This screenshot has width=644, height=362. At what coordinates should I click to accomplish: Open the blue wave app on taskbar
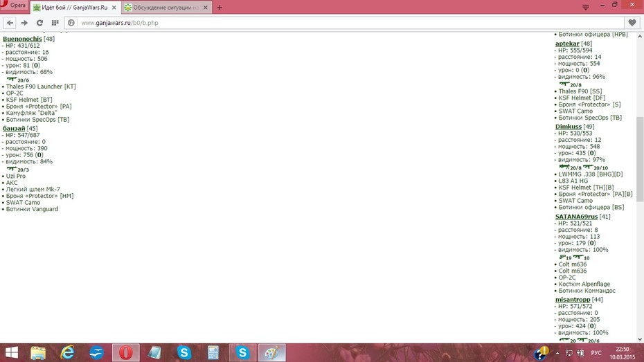point(96,353)
